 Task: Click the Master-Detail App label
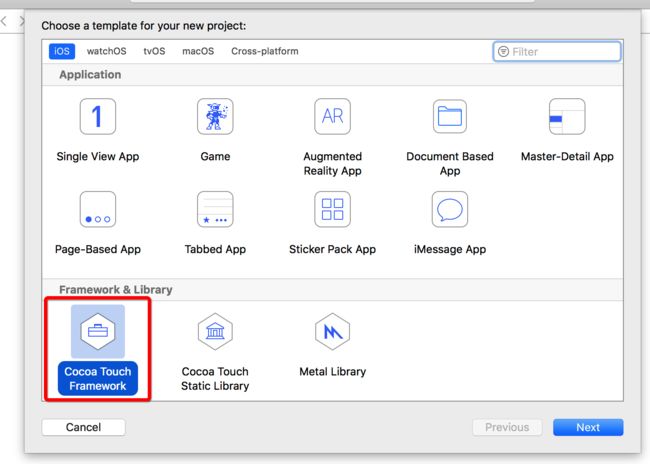[567, 156]
